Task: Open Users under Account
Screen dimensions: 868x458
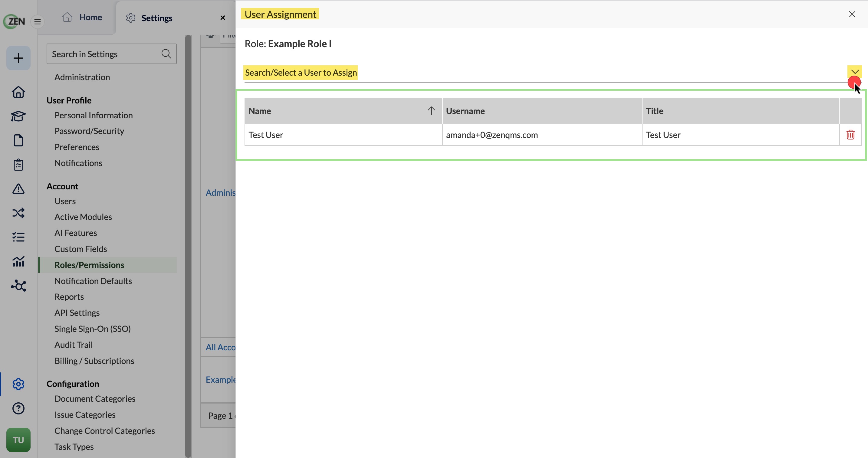Action: pyautogui.click(x=65, y=201)
